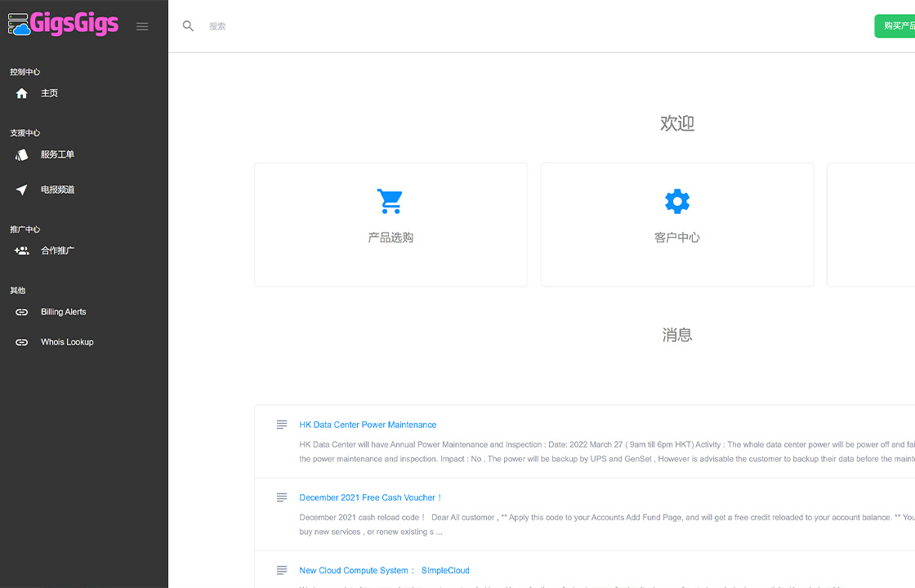Screen dimensions: 915x588
Task: Open the HK Data Center Power Maintenance link
Action: click(368, 425)
